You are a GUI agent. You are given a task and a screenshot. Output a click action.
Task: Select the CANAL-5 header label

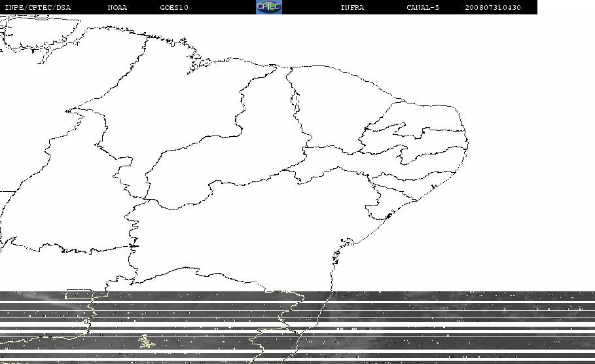tap(423, 7)
